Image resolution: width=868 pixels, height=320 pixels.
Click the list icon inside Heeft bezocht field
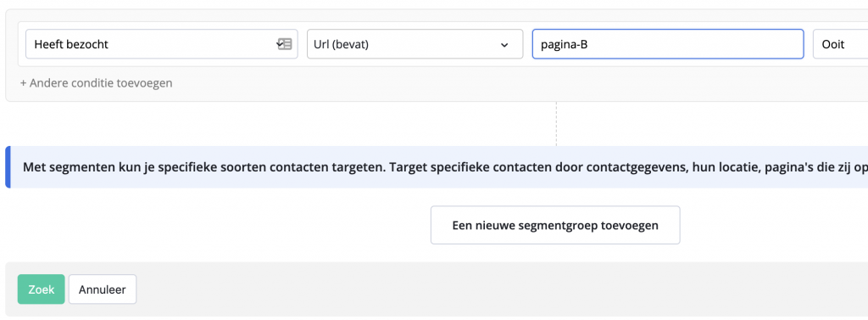click(285, 44)
